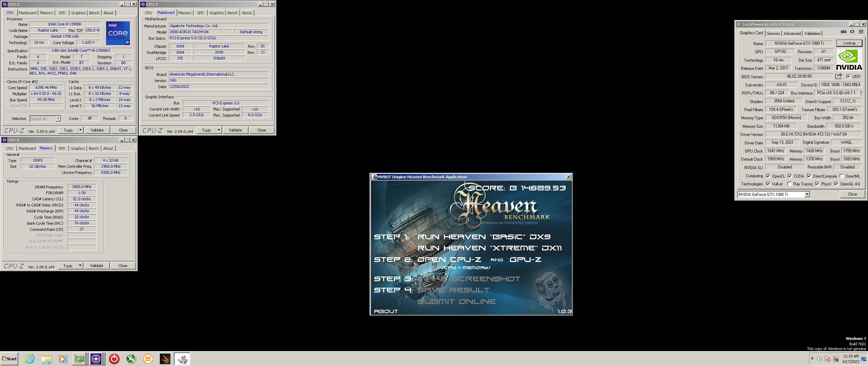Click the Show Desktop icon near clock
This screenshot has width=868, height=366.
(864, 359)
